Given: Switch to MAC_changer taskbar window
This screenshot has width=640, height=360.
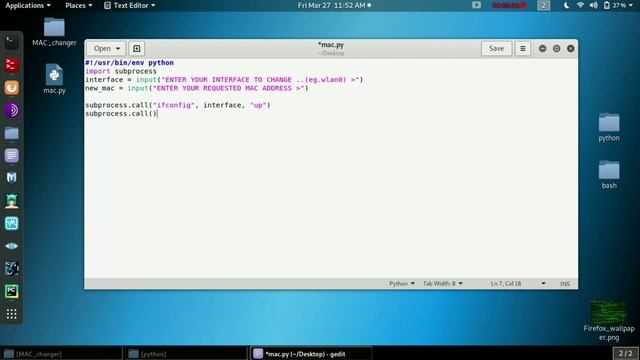Looking at the screenshot, I should pyautogui.click(x=61, y=353).
